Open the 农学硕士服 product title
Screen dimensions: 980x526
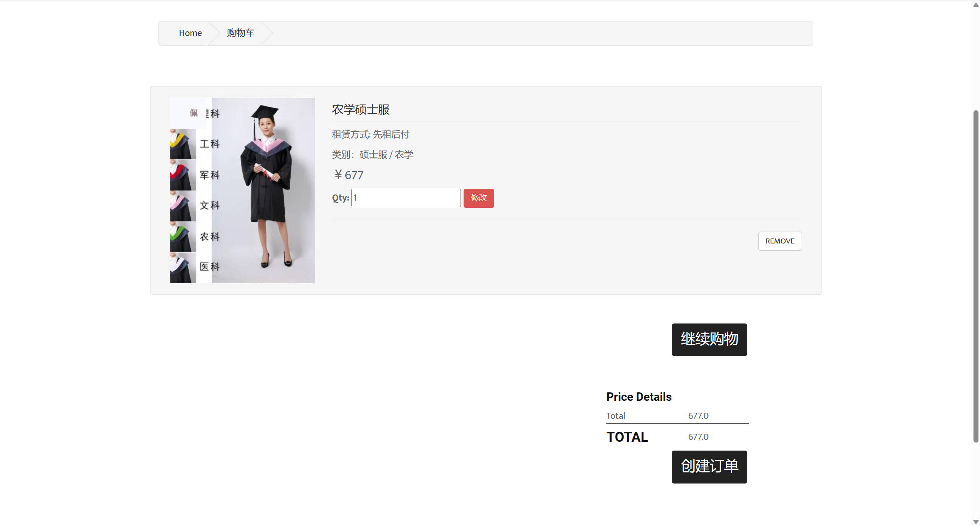360,109
